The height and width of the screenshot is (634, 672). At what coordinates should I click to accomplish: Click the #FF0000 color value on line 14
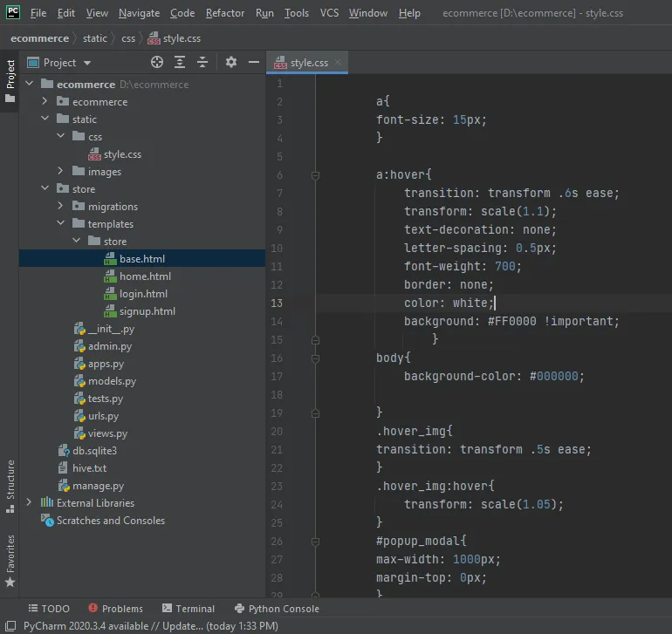(511, 321)
